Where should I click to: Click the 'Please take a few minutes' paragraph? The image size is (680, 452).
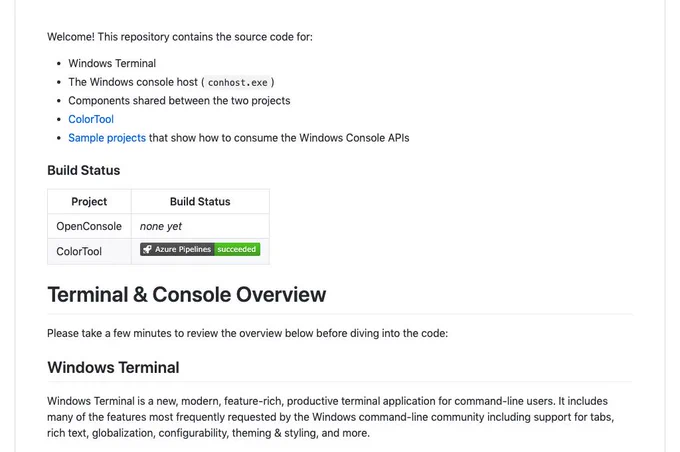pos(247,333)
